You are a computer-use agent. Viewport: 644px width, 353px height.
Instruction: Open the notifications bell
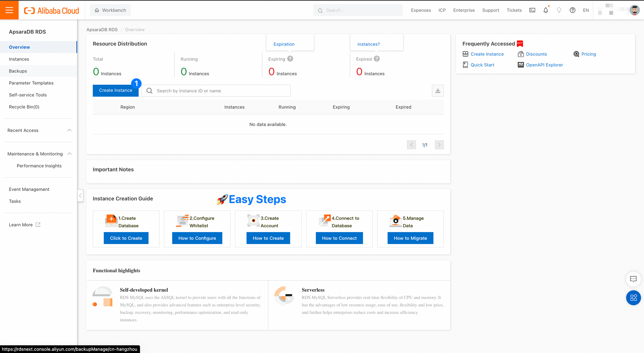(x=545, y=10)
